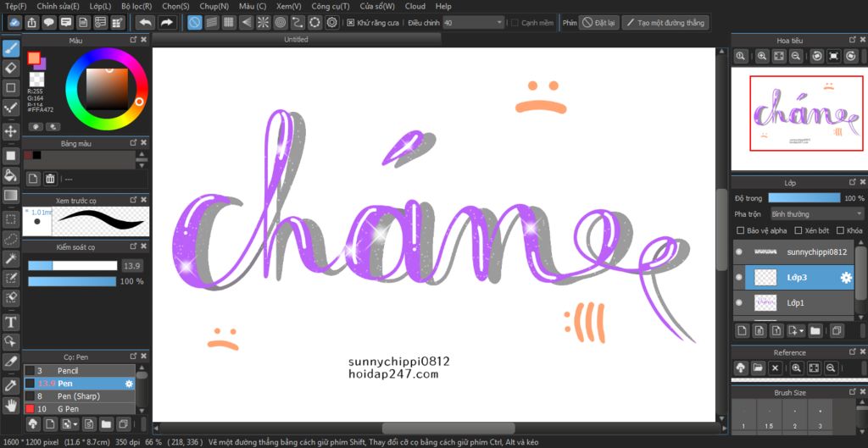
Task: Enable Xén bớt checkbox
Action: [x=798, y=230]
